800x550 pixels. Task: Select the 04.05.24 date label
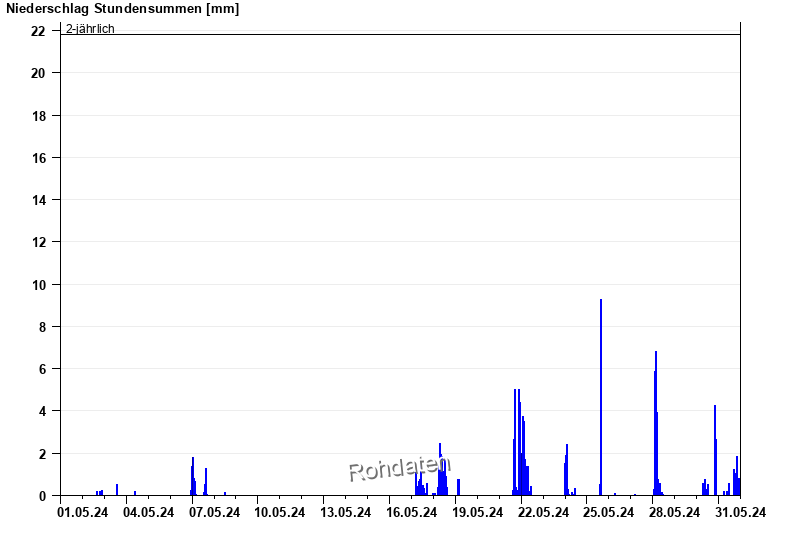[x=148, y=513]
